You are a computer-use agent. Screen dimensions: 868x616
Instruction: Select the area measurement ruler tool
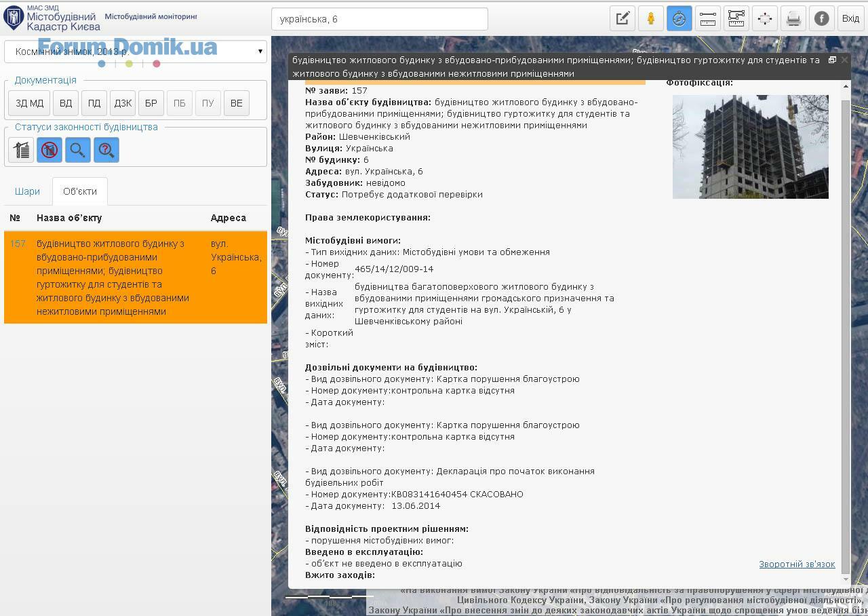(736, 18)
